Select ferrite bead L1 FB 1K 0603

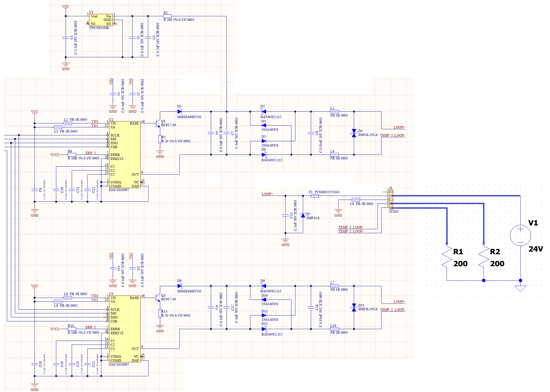coord(334,112)
